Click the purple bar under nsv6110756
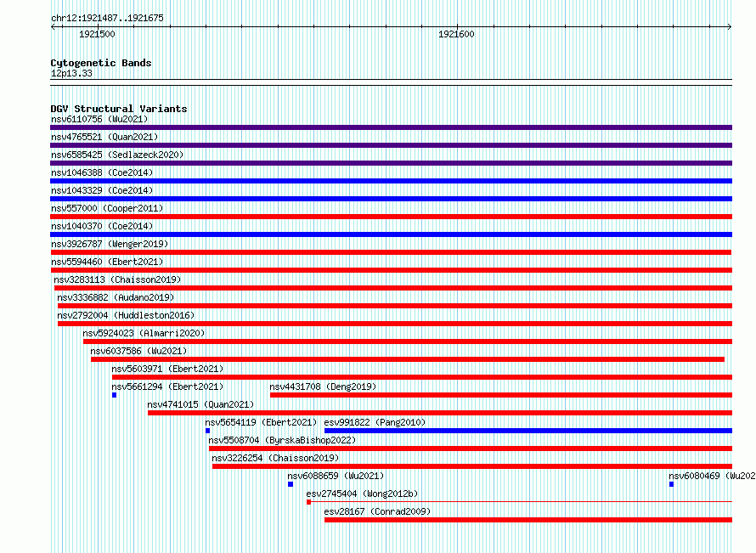The image size is (756, 553). (x=391, y=127)
